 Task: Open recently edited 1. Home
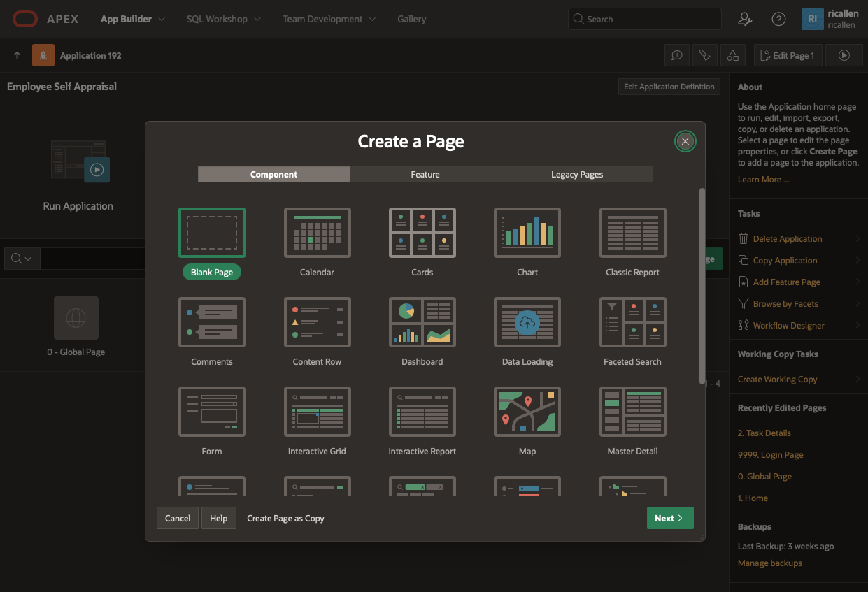(x=753, y=498)
